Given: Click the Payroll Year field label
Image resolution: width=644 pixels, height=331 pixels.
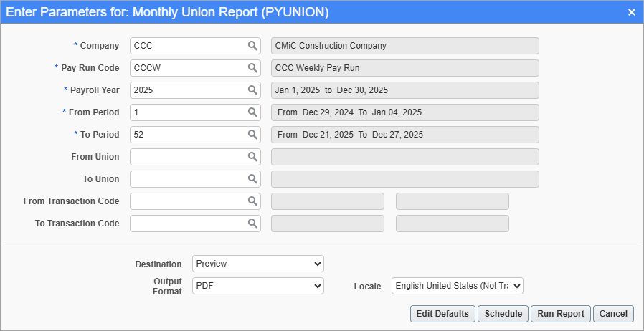Looking at the screenshot, I should pos(95,90).
